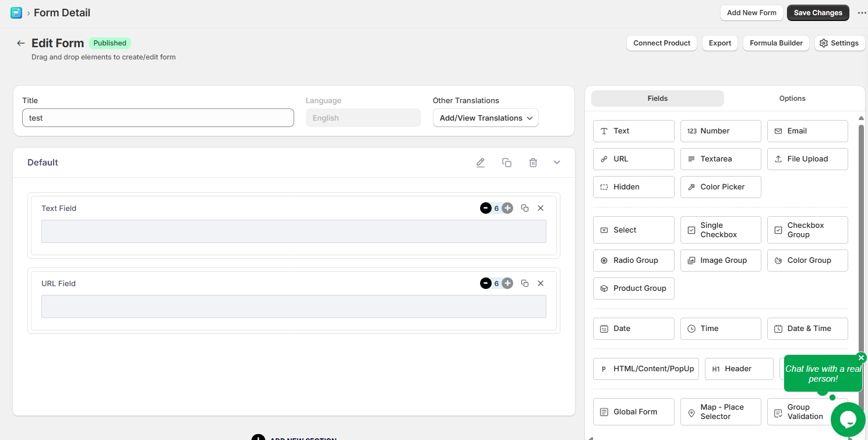Add a Radio Group element
Screen dimensions: 868x440
634,261
